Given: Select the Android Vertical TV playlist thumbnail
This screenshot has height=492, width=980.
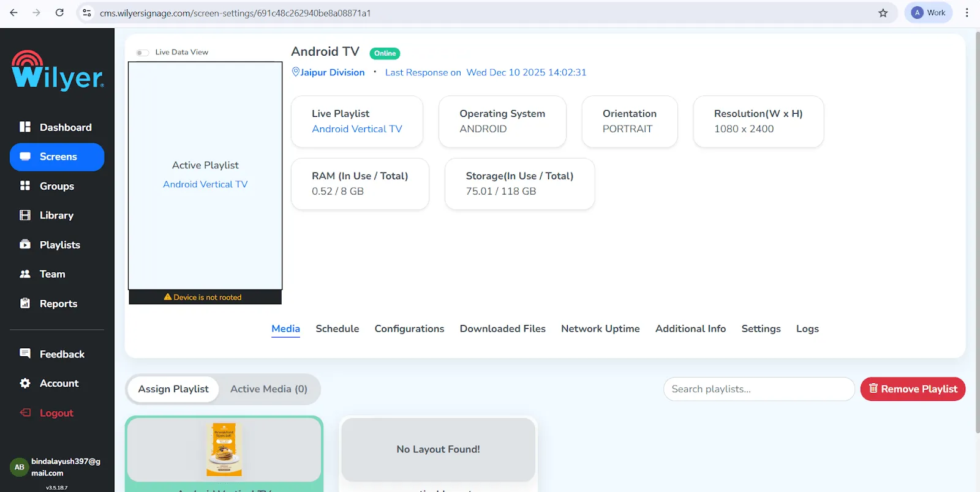Looking at the screenshot, I should [224, 450].
